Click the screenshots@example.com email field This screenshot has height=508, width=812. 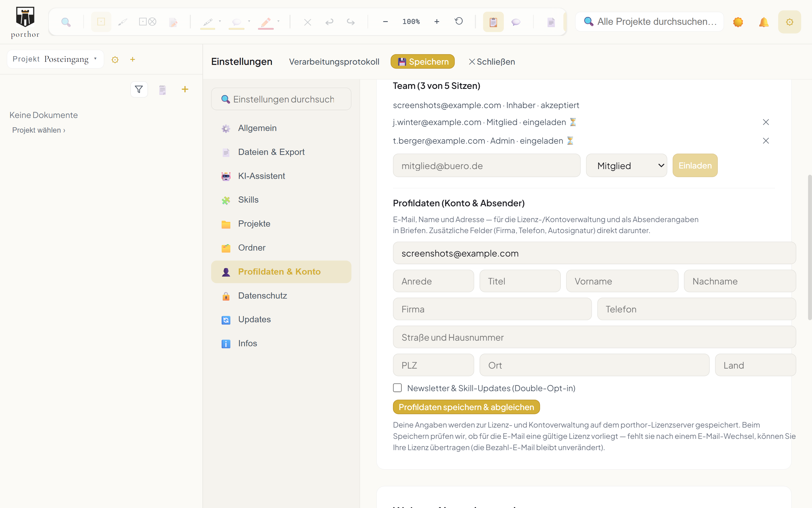[594, 253]
